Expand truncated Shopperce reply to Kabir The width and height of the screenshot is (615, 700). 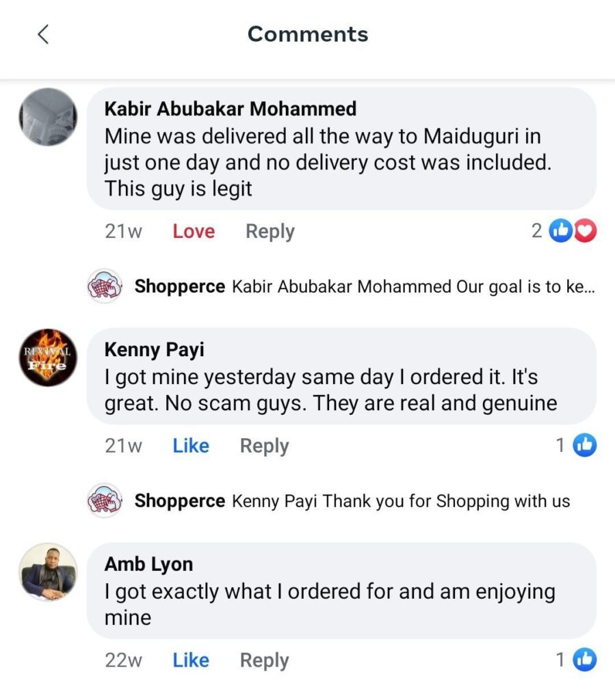[413, 286]
